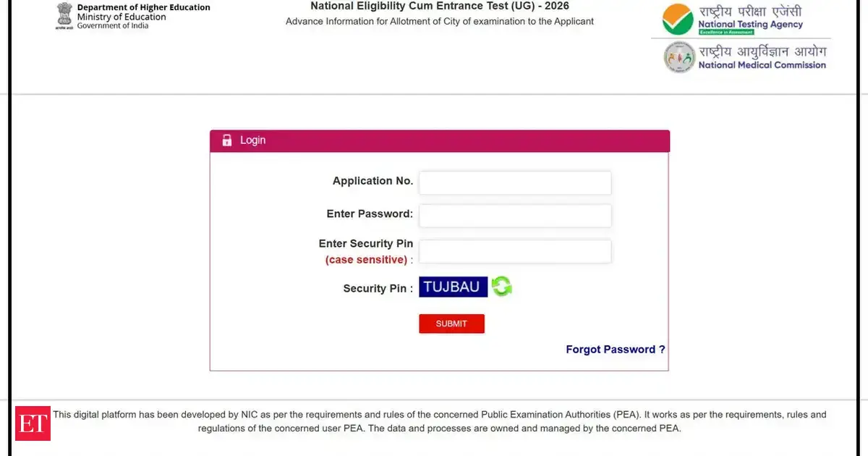Click the Login title bar
The image size is (868, 456).
click(x=439, y=140)
